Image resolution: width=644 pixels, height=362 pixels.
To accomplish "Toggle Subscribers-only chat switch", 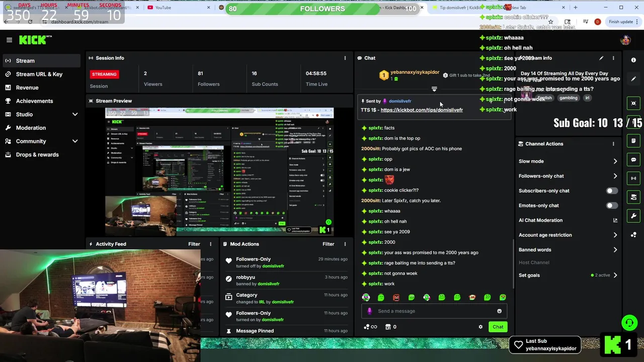I will [x=612, y=191].
